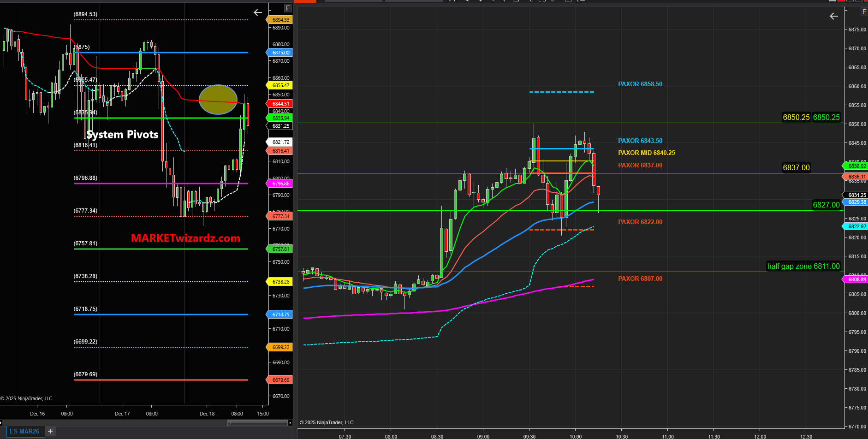
Task: Click the horizontal scrollbar thumb
Action: click(x=257, y=422)
